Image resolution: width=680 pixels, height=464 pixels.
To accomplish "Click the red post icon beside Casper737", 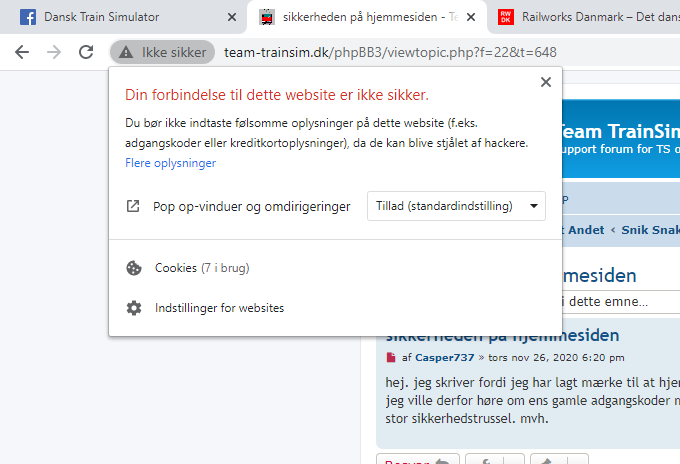I will point(391,358).
